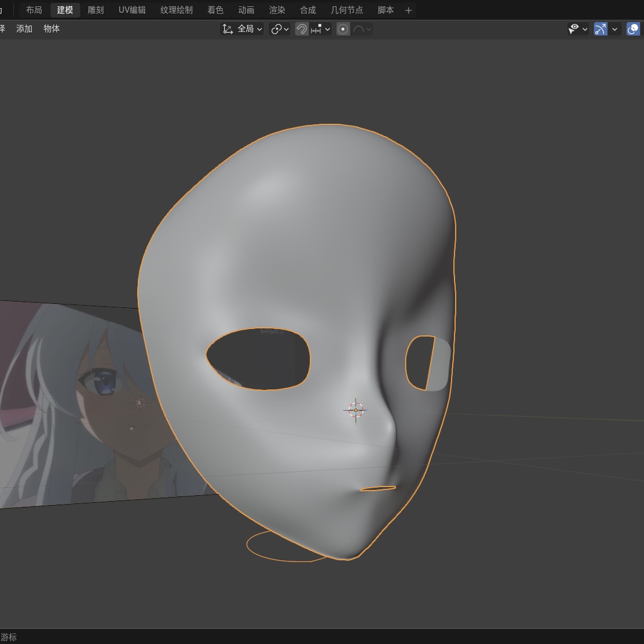The width and height of the screenshot is (644, 644).
Task: Toggle the snap magnet icon
Action: click(302, 29)
